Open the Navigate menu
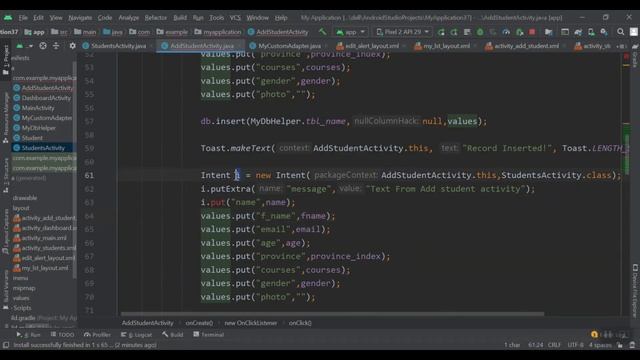The image size is (640, 360). click(x=80, y=18)
